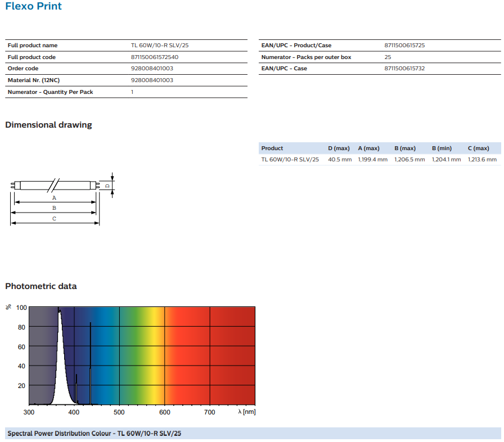Click the EAN/UPC - Case label

coord(284,69)
